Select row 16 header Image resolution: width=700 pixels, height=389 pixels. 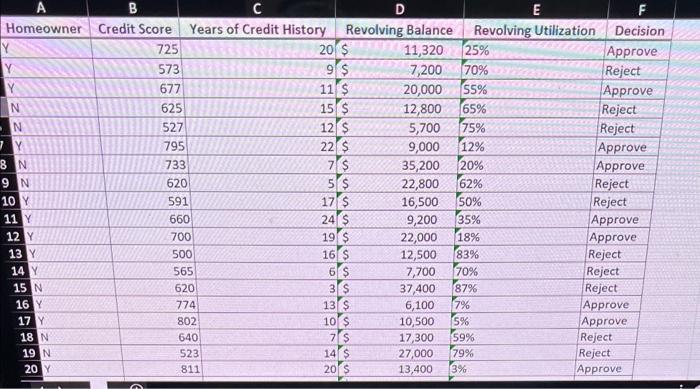pyautogui.click(x=22, y=304)
